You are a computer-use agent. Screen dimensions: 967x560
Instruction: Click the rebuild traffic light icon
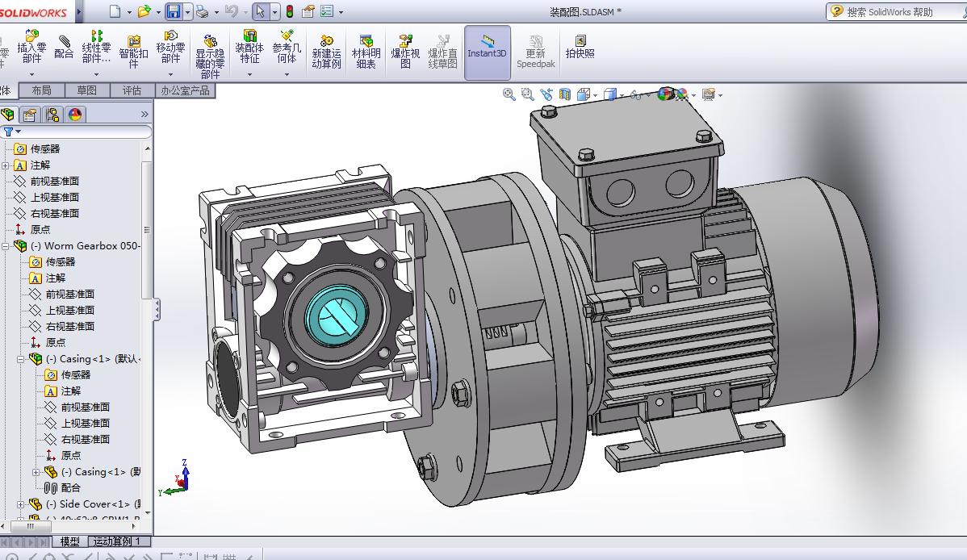[289, 11]
